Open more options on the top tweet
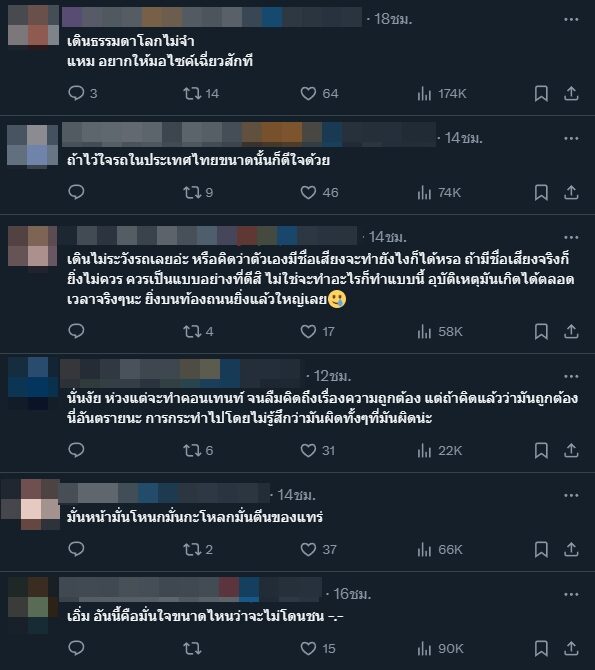The image size is (595, 670). coord(571,19)
